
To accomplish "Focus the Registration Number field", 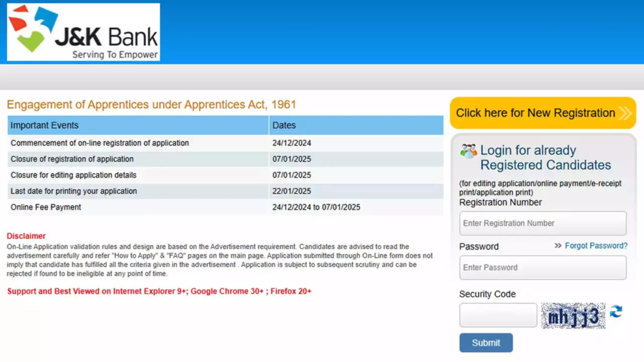I will point(543,223).
